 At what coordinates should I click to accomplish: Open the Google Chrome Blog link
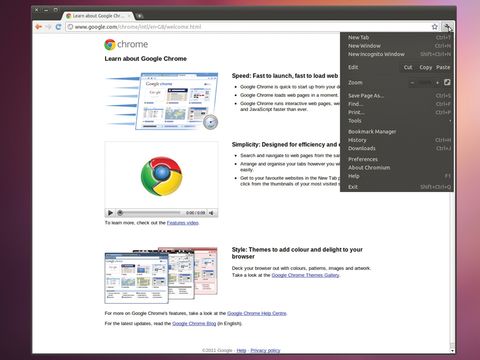(x=194, y=323)
